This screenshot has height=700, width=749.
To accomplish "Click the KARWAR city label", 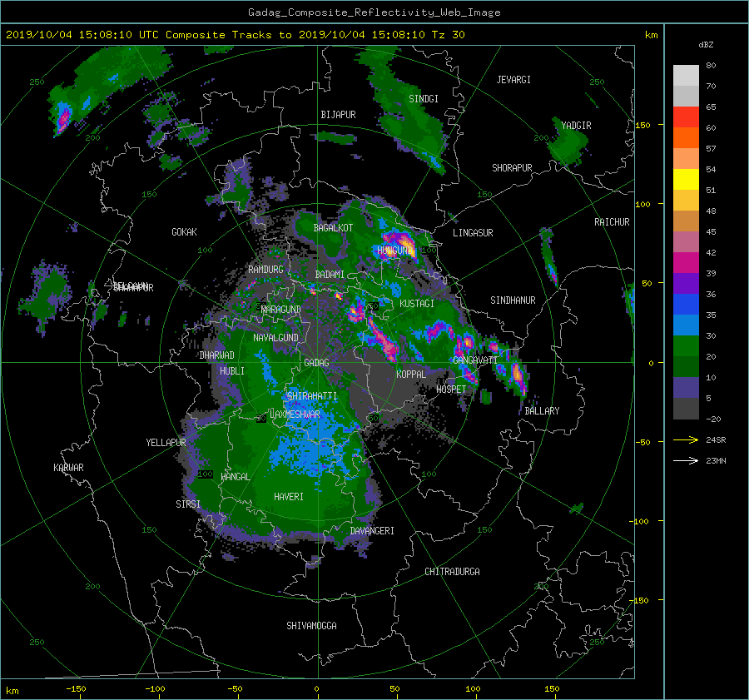I will 68,468.
